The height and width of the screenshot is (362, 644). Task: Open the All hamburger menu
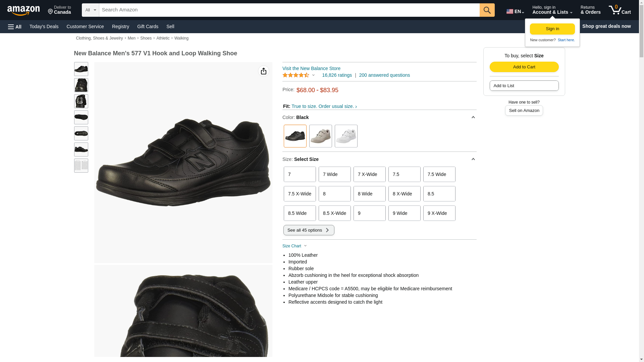[x=15, y=26]
